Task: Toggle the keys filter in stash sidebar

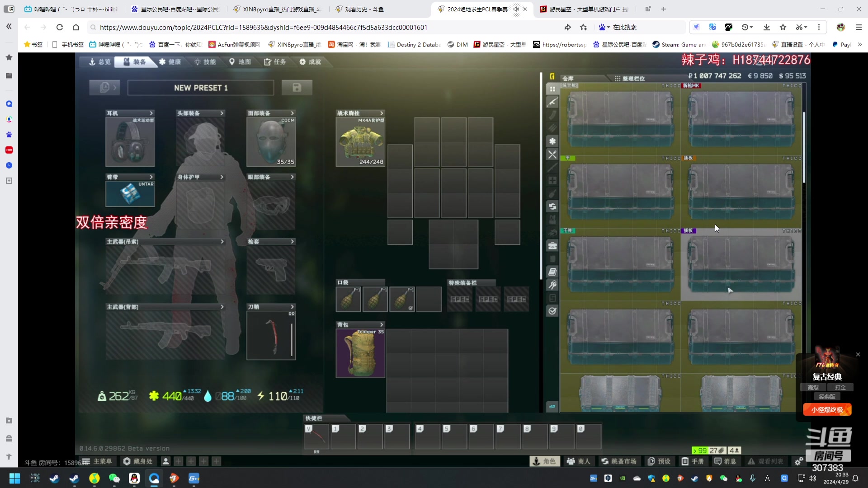Action: click(552, 285)
